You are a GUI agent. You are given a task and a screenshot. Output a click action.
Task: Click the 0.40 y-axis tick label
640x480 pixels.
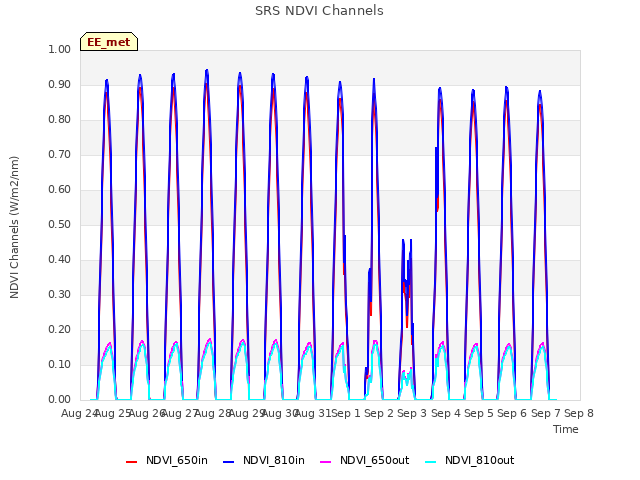click(x=60, y=260)
